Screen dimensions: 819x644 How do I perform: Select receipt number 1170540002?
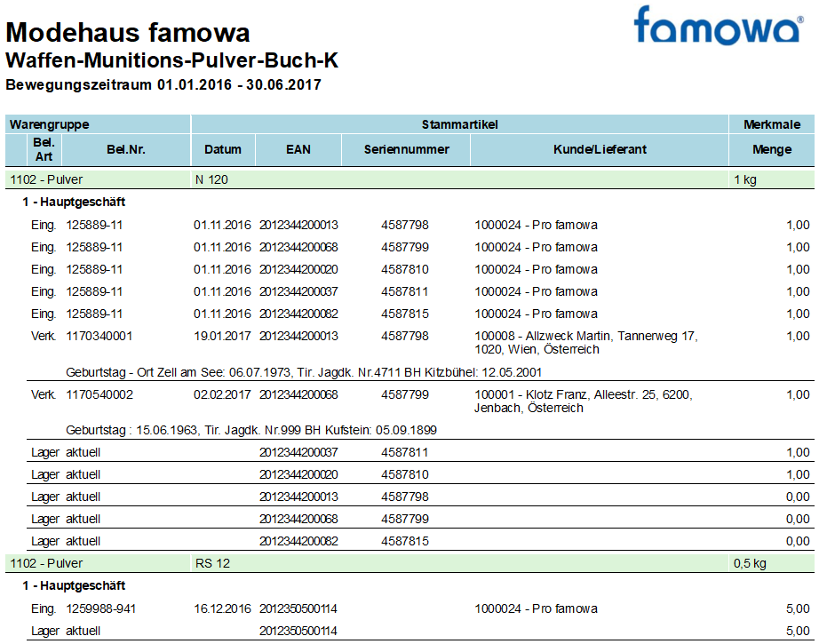click(99, 395)
